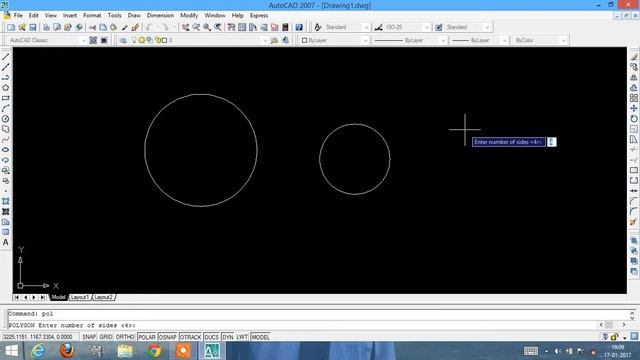Image resolution: width=640 pixels, height=360 pixels.
Task: Open the Standard text style dropdown
Action: (366, 27)
